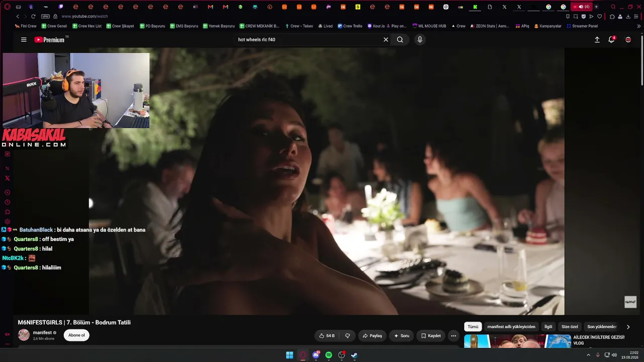Open the APiq bookmark
Screen dimensions: 644x362
coord(522,26)
